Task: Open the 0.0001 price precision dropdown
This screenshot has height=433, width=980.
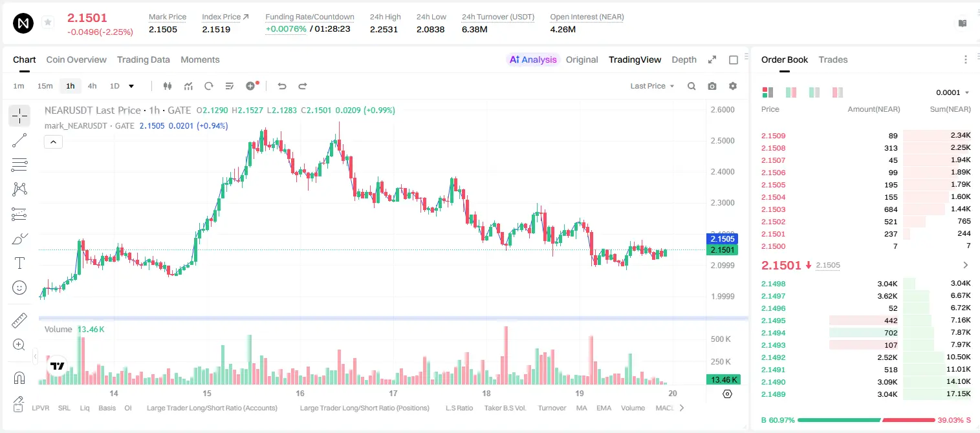Action: pyautogui.click(x=953, y=92)
